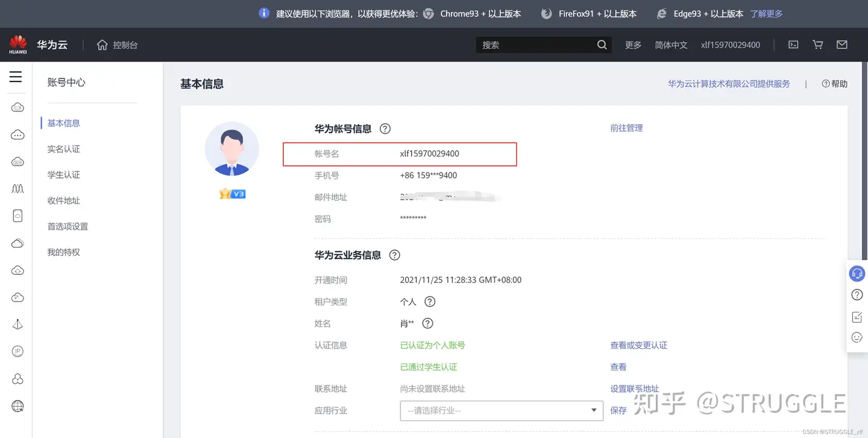Open the 应用行业 industry dropdown
Image resolution: width=868 pixels, height=438 pixels.
tap(502, 410)
